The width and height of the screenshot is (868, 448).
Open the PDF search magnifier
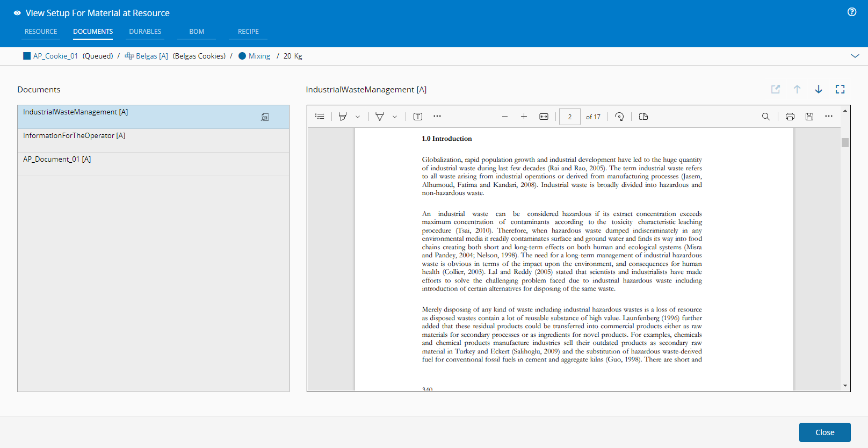(766, 117)
